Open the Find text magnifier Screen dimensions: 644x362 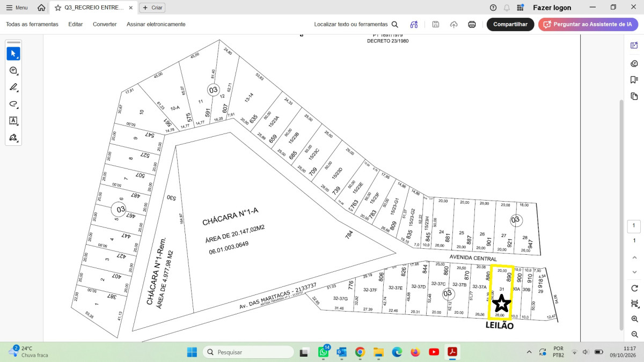coord(395,24)
